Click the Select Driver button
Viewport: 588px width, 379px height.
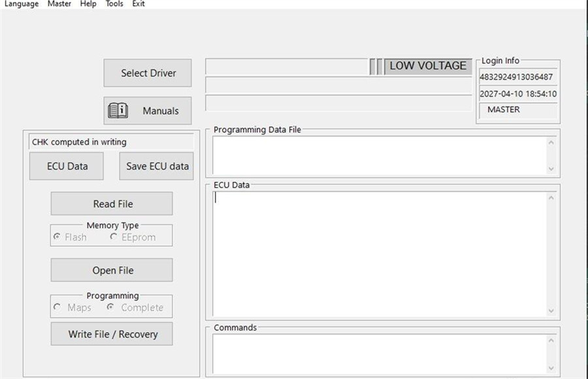click(148, 73)
